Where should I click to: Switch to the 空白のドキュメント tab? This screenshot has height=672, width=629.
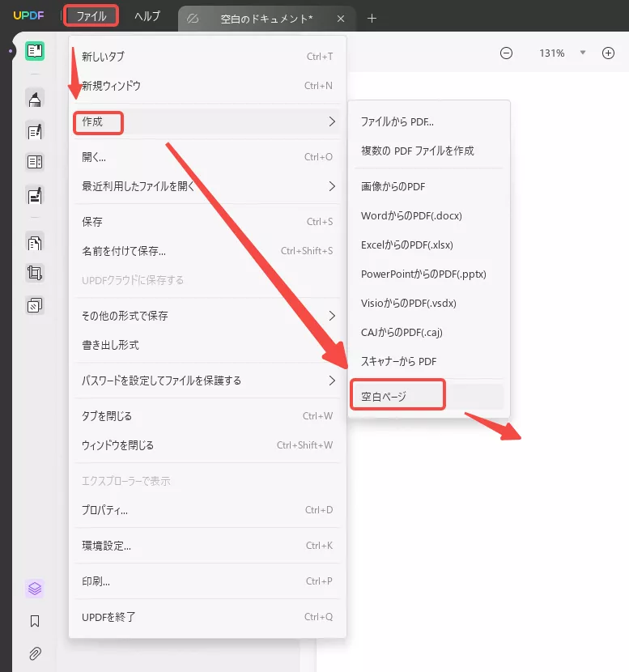pyautogui.click(x=266, y=19)
